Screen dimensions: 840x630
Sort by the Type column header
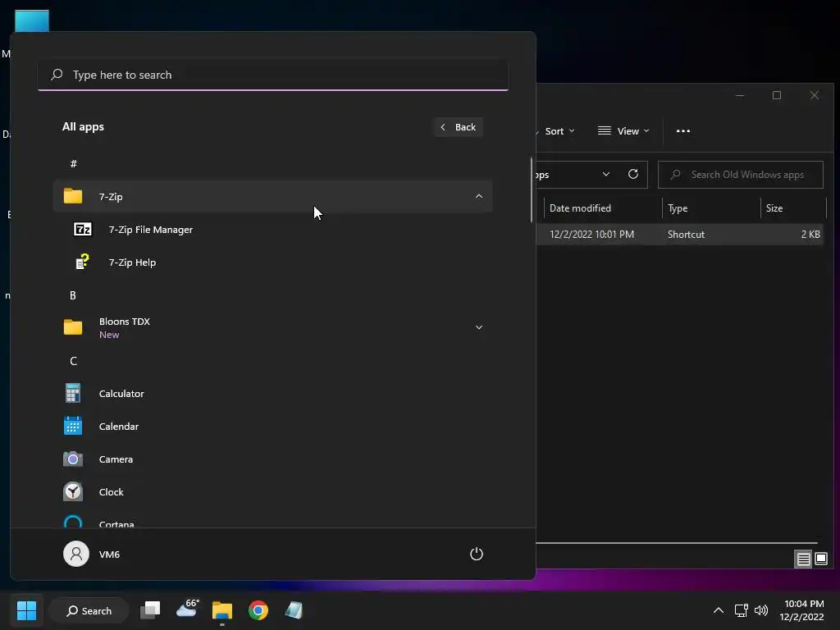point(711,208)
